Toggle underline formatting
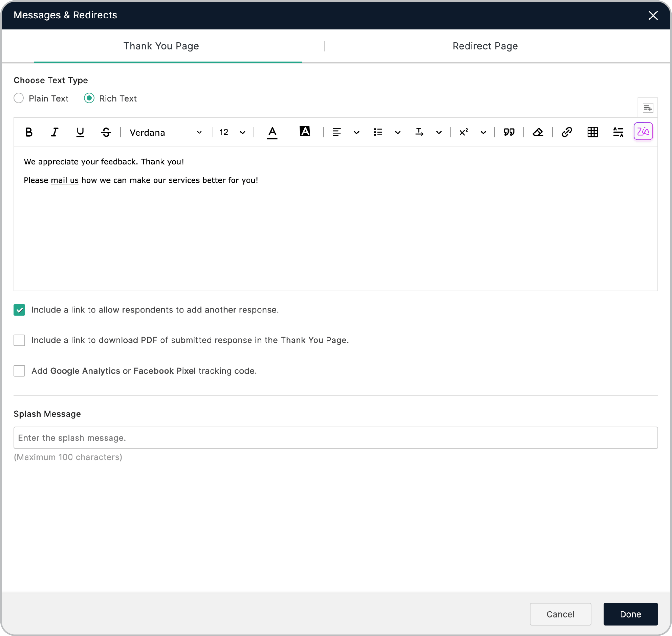Image resolution: width=672 pixels, height=636 pixels. pyautogui.click(x=80, y=132)
